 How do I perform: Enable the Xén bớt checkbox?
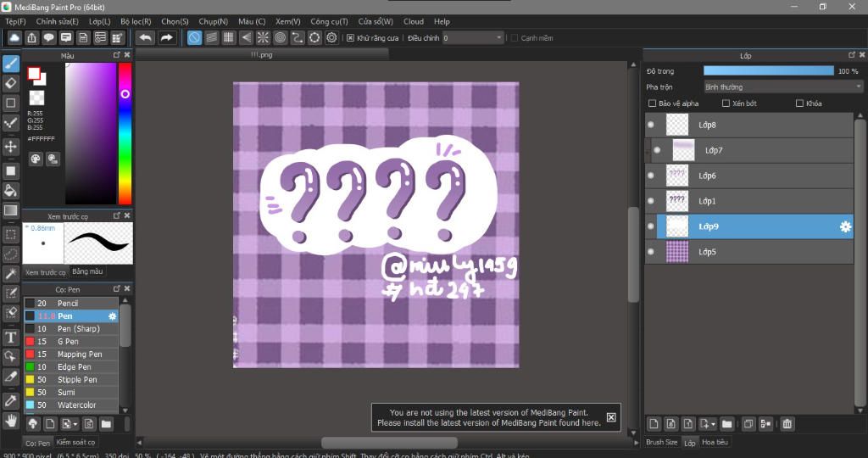726,103
